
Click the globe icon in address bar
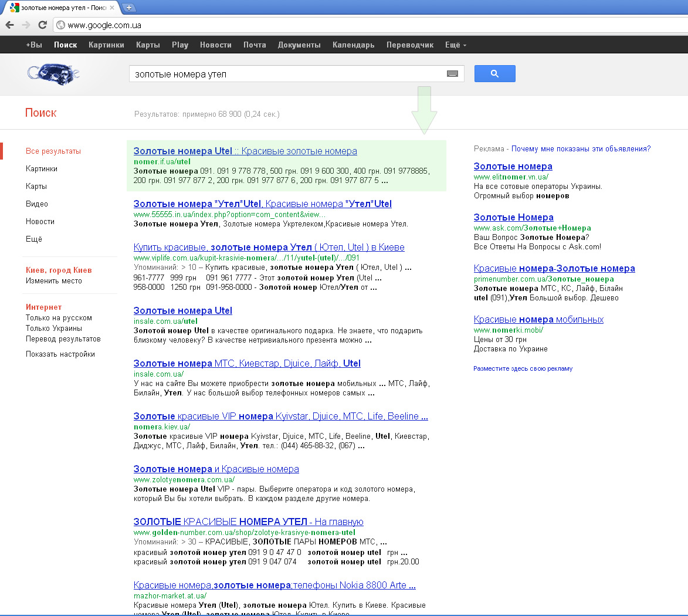(61, 25)
